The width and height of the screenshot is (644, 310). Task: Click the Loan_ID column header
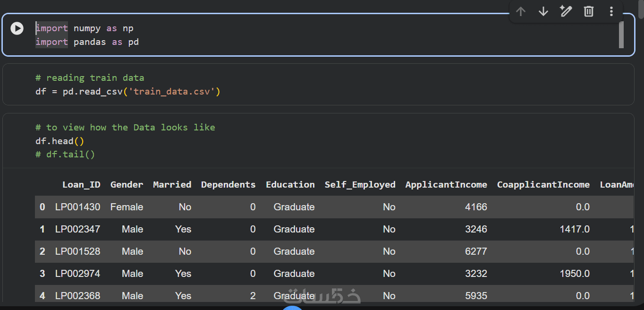(81, 185)
